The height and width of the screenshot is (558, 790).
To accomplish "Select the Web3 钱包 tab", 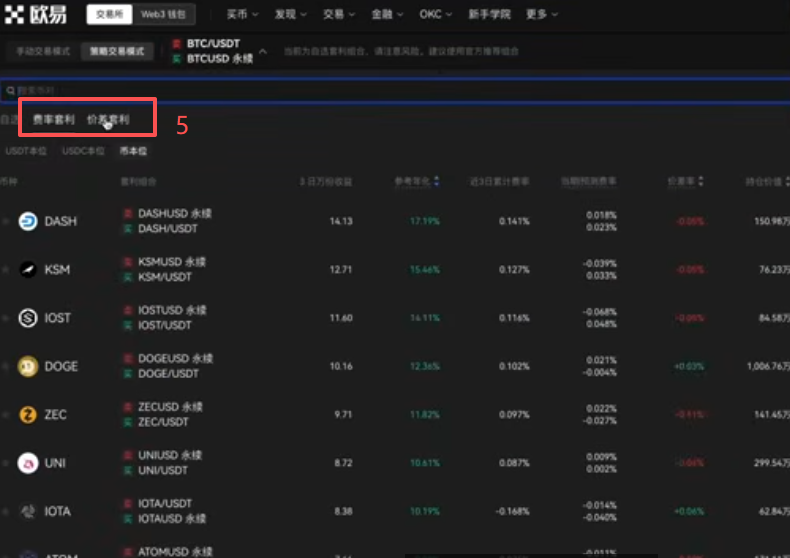I will (x=163, y=15).
